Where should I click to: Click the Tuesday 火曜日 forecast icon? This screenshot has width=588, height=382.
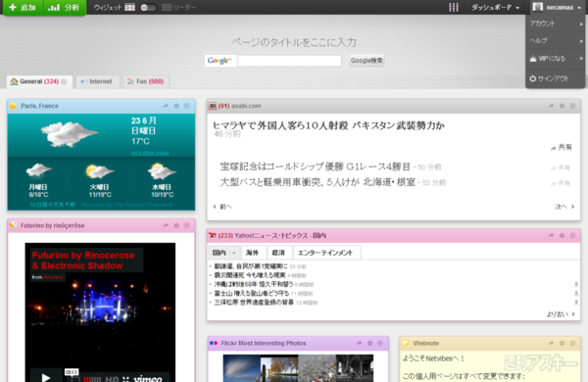click(99, 171)
